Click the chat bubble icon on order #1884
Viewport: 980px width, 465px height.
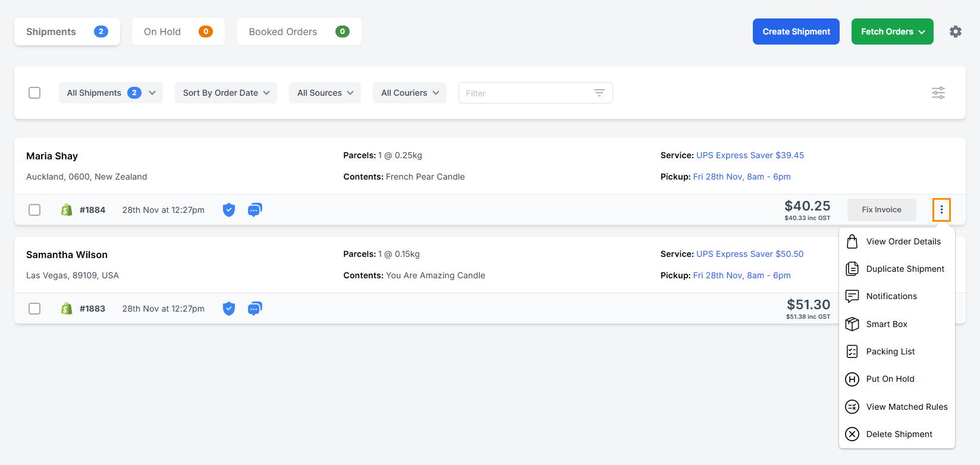255,210
